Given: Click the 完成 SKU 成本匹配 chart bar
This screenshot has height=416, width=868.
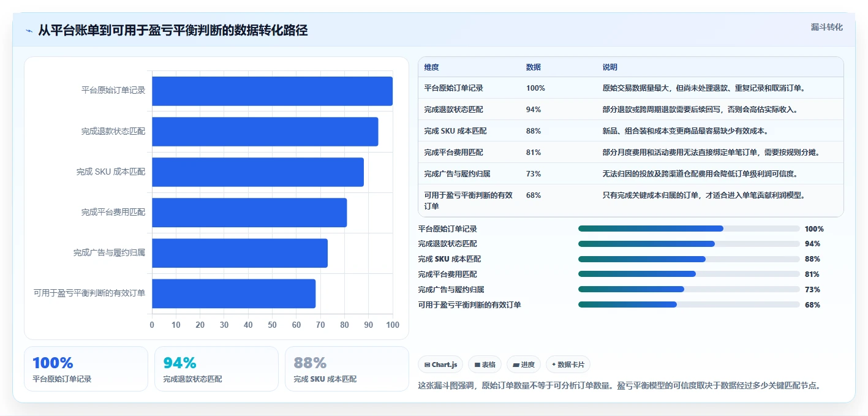Looking at the screenshot, I should [258, 172].
